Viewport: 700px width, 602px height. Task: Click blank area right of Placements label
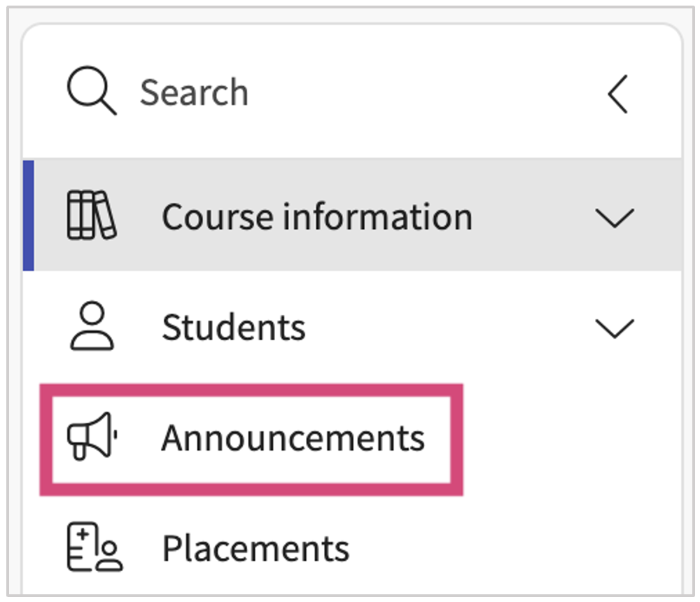pos(513,548)
